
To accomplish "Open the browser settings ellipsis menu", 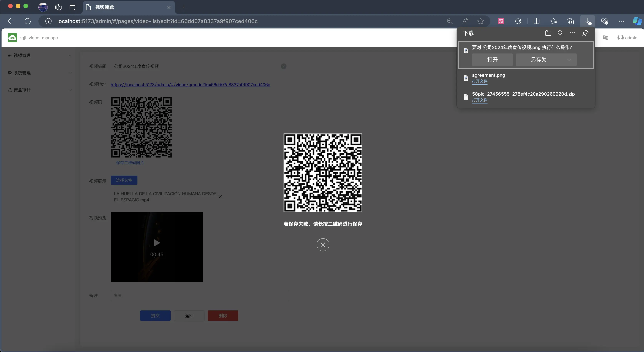I will click(621, 21).
